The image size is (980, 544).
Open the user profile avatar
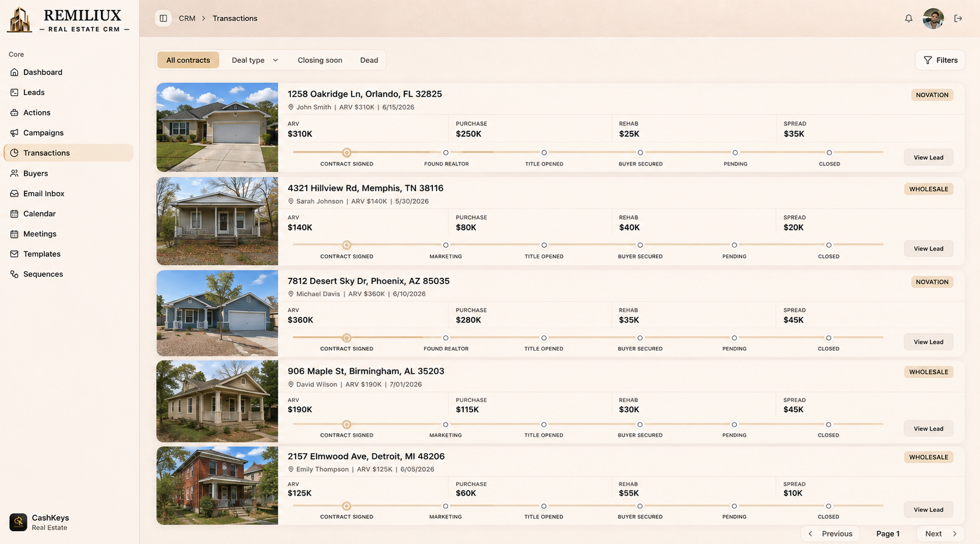[933, 19]
